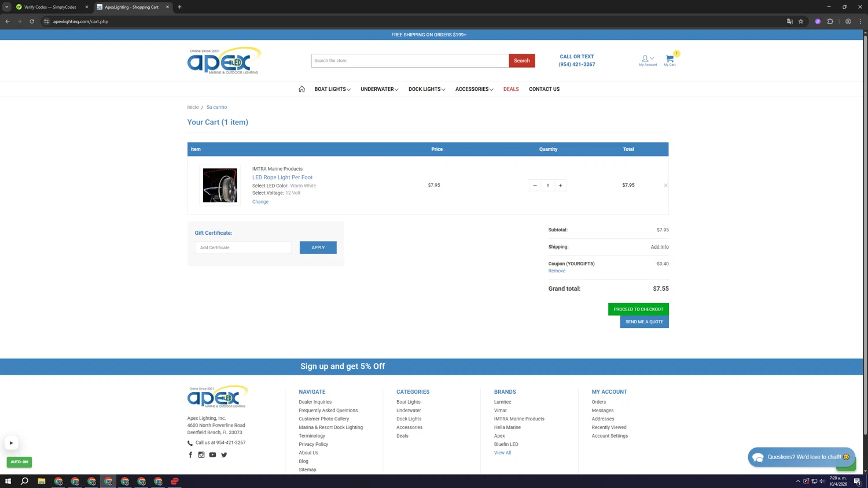Close the ApexLighting - Shopping Cart tab
The width and height of the screenshot is (868, 488).
point(167,7)
